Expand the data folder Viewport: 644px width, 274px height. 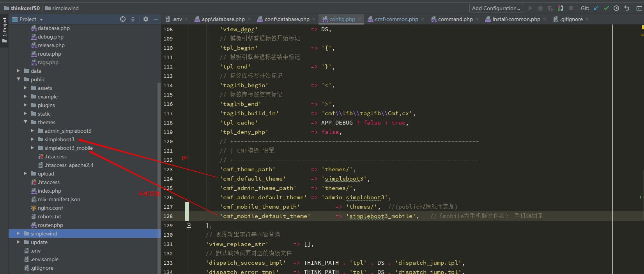18,71
